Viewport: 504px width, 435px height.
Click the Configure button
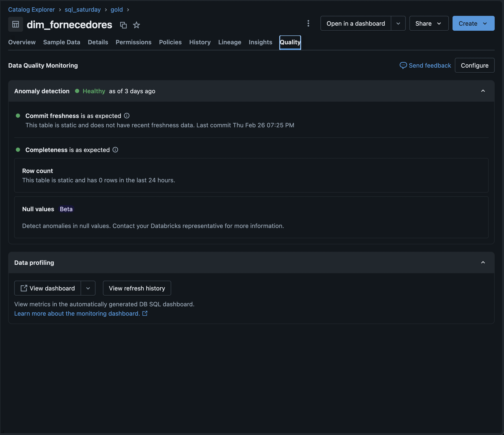(475, 65)
